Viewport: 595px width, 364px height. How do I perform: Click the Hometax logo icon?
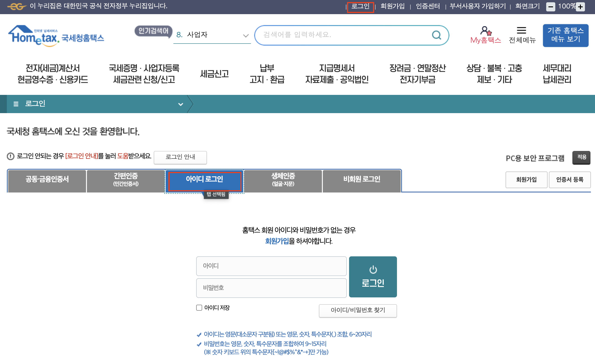[x=34, y=36]
